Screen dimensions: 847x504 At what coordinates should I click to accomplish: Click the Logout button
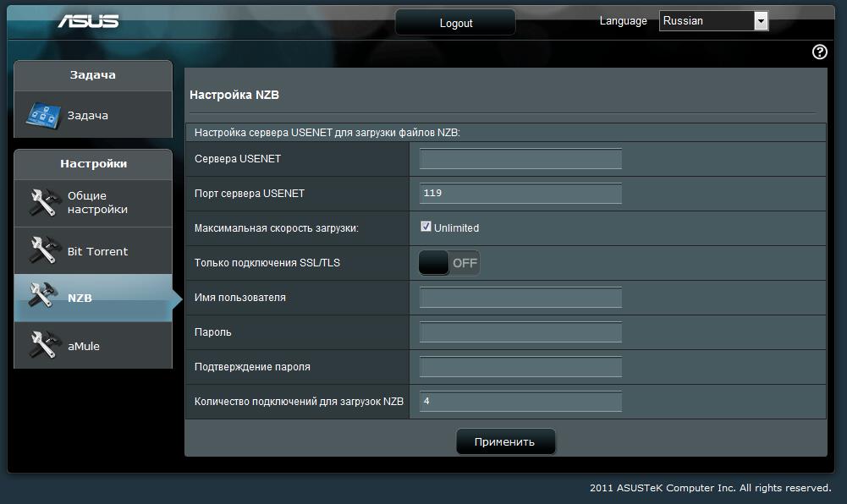(455, 23)
